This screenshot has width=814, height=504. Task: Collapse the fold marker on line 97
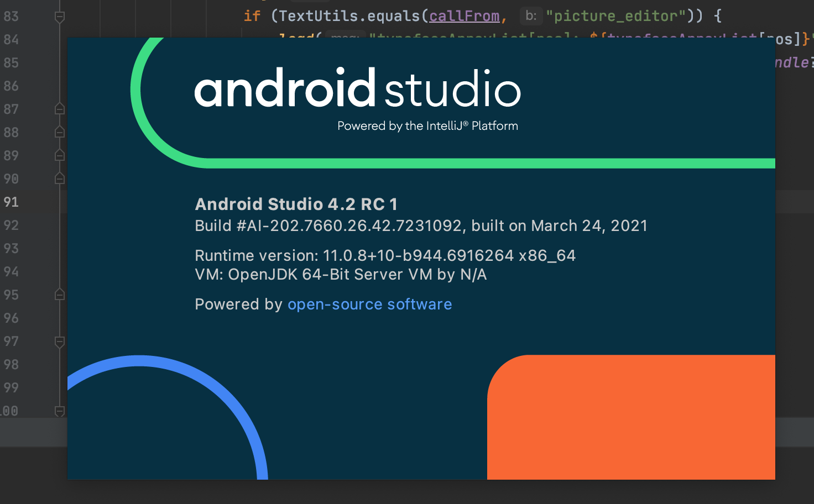[60, 342]
